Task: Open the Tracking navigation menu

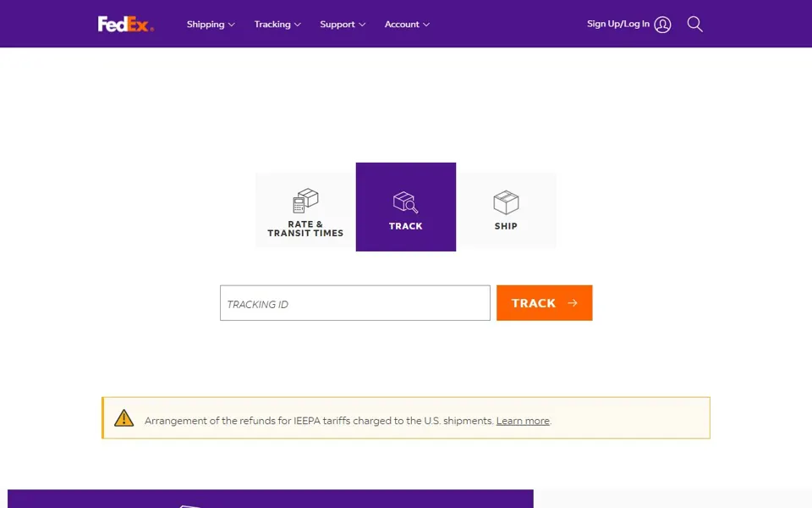Action: coord(277,25)
